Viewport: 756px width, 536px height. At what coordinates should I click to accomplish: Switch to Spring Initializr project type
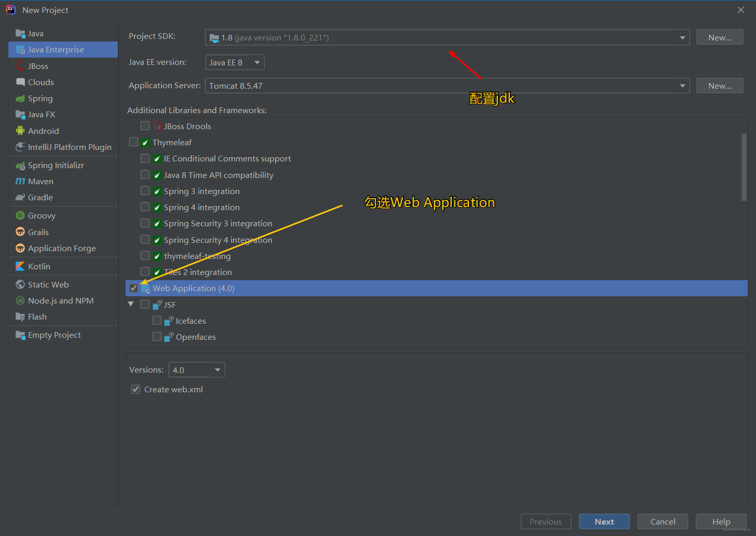pos(63,166)
